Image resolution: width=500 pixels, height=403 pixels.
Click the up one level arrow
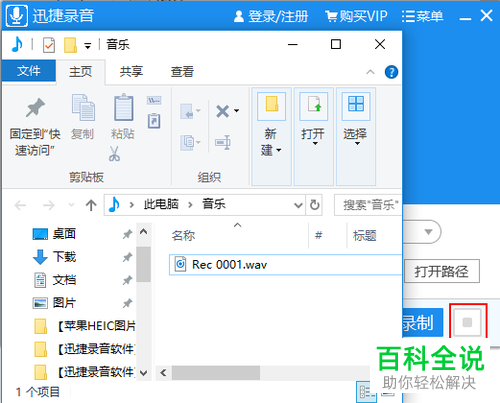pos(91,205)
